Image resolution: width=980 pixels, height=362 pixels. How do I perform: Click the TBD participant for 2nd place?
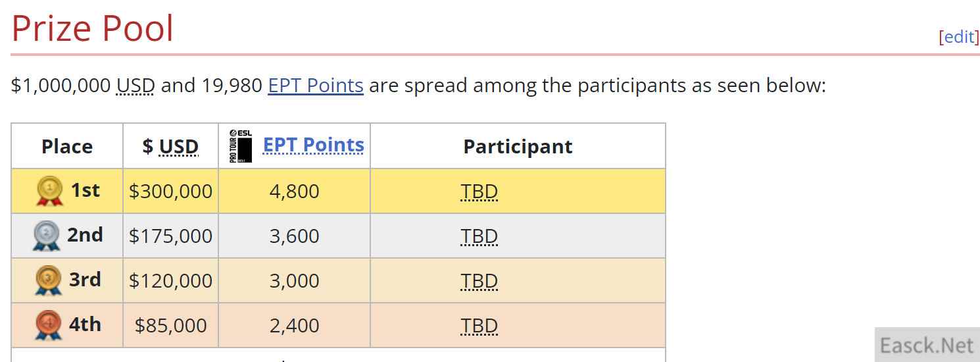point(479,236)
